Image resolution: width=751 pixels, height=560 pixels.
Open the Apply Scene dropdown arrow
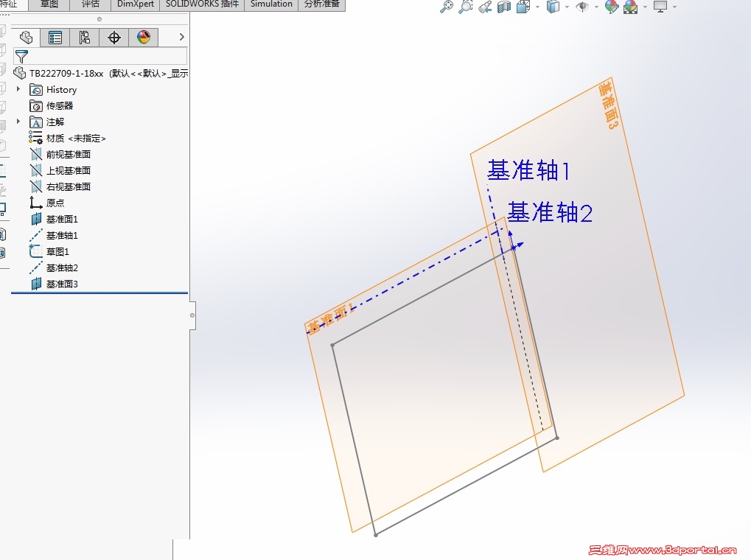coord(645,7)
